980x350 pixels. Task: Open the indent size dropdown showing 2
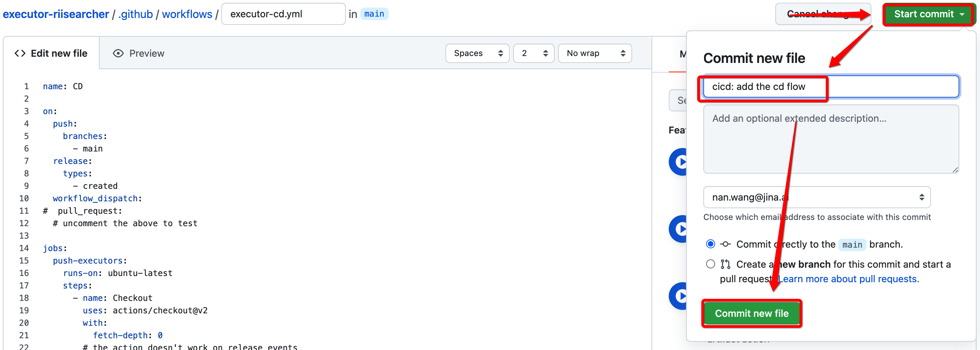[533, 53]
